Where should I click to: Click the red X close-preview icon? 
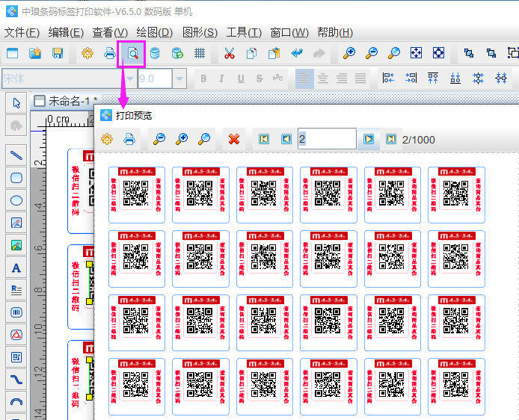click(233, 139)
